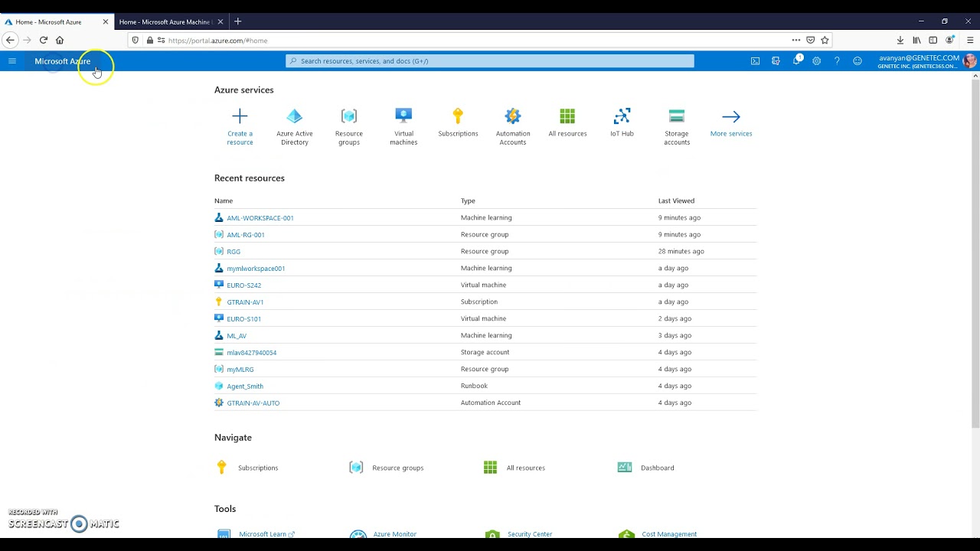Open AML-WORKSPACE-001 recent resource

click(x=260, y=218)
